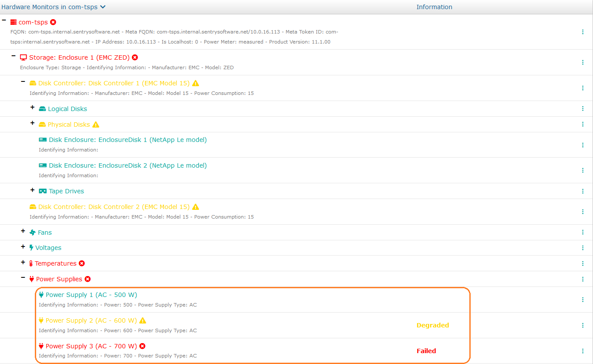Click the Information column header
Viewport: 593px width, 364px height.
(x=434, y=7)
